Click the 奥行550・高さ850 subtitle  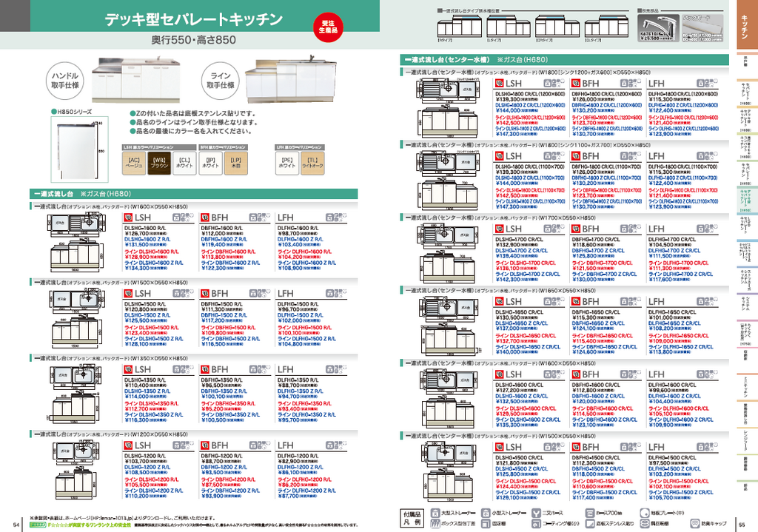[x=194, y=40]
